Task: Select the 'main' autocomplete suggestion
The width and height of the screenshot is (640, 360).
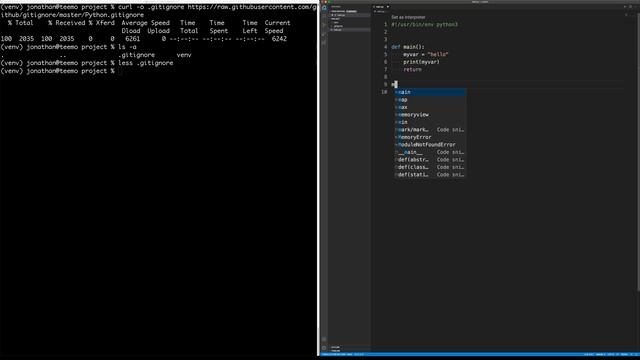Action: pyautogui.click(x=430, y=92)
